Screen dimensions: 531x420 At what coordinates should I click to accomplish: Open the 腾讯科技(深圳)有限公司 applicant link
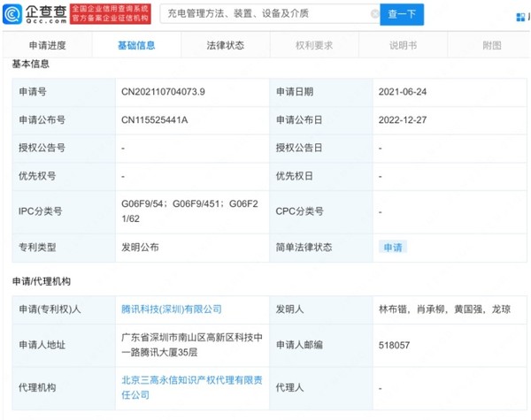point(172,309)
